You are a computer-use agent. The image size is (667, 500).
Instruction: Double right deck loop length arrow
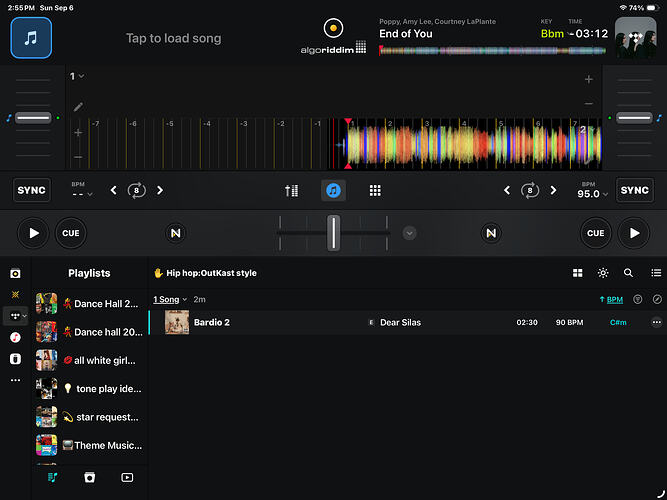(553, 190)
